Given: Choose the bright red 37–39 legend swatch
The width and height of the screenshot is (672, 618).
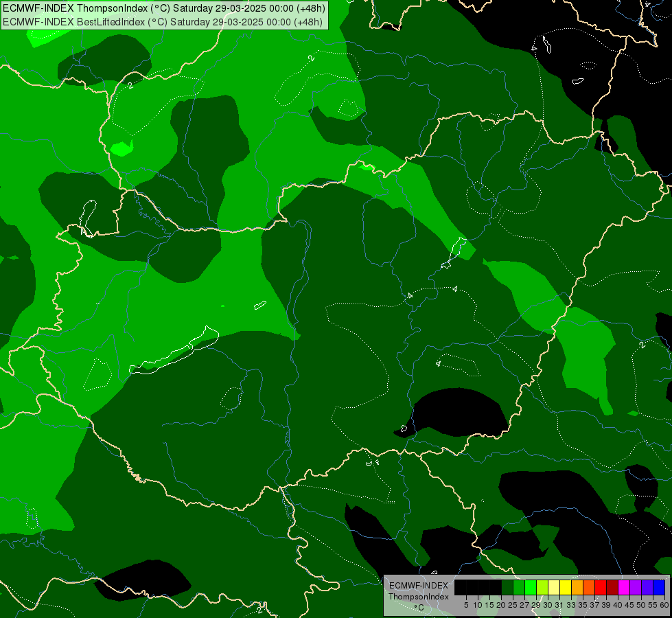Looking at the screenshot, I should (x=601, y=587).
